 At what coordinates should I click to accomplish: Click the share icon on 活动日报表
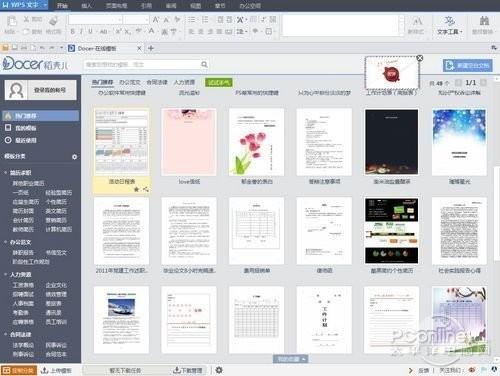point(146,189)
